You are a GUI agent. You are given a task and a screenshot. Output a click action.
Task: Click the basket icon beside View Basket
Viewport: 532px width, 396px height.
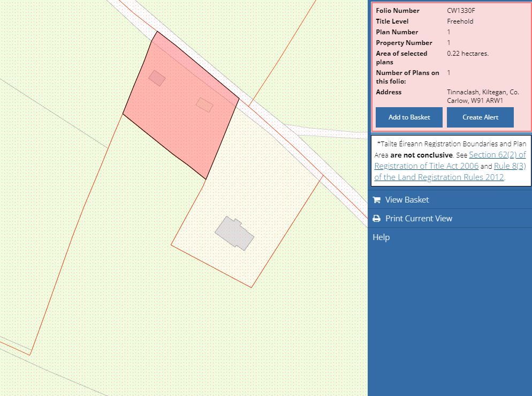pyautogui.click(x=376, y=199)
